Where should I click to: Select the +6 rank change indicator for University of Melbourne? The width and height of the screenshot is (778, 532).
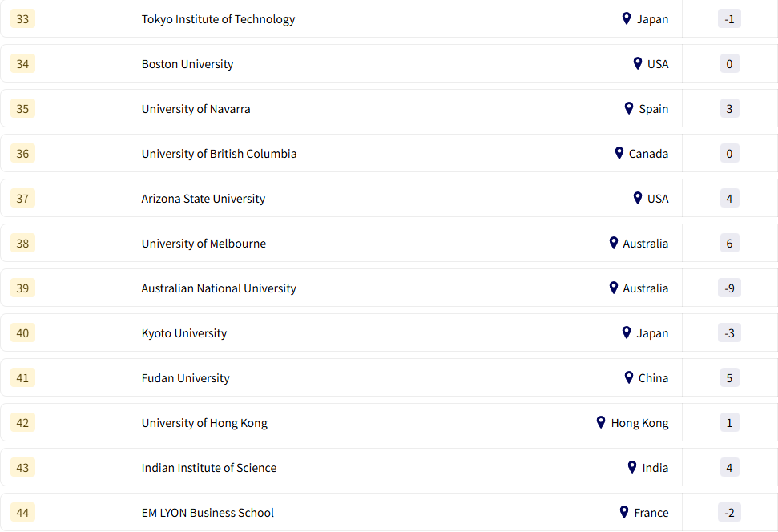point(729,243)
